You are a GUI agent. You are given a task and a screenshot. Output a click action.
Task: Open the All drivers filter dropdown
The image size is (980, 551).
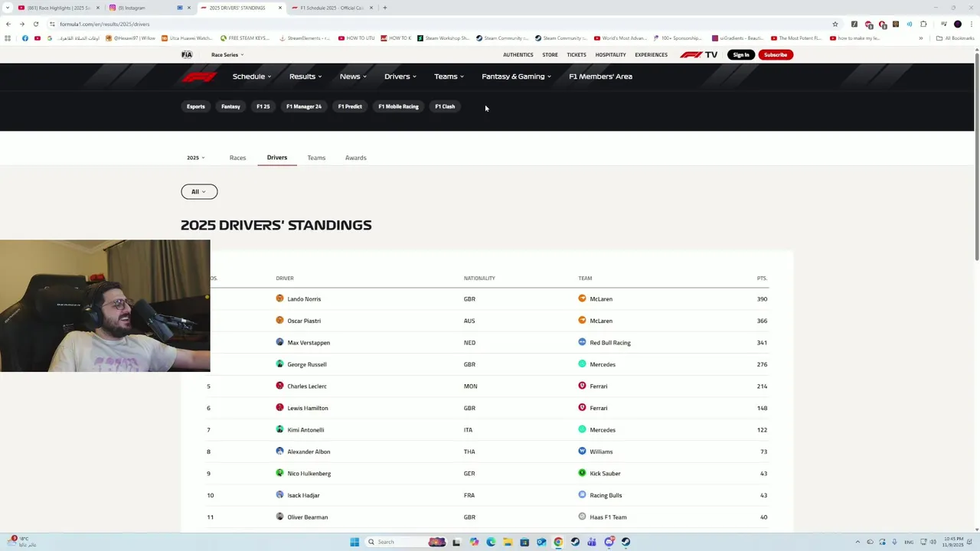tap(199, 191)
